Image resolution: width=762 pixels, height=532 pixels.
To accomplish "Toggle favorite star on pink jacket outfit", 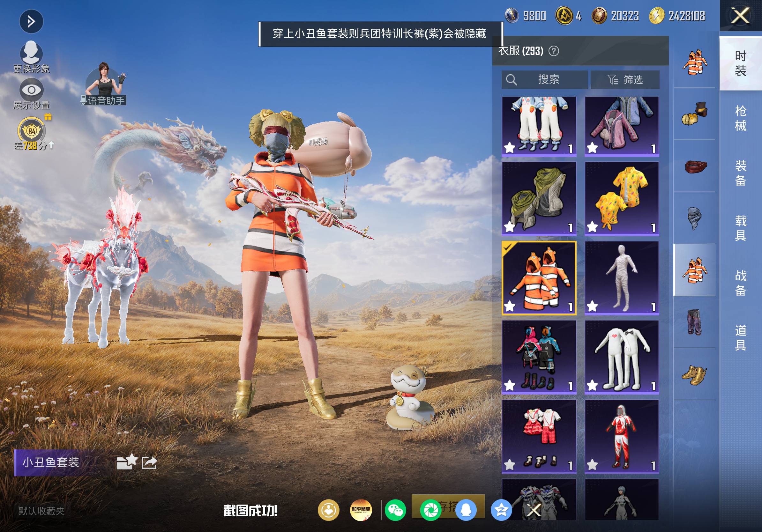I will pos(593,148).
